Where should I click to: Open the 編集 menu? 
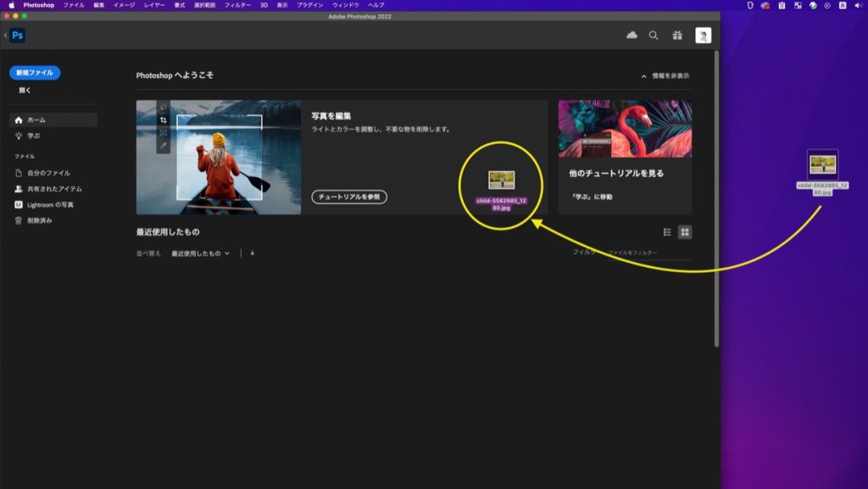click(98, 5)
